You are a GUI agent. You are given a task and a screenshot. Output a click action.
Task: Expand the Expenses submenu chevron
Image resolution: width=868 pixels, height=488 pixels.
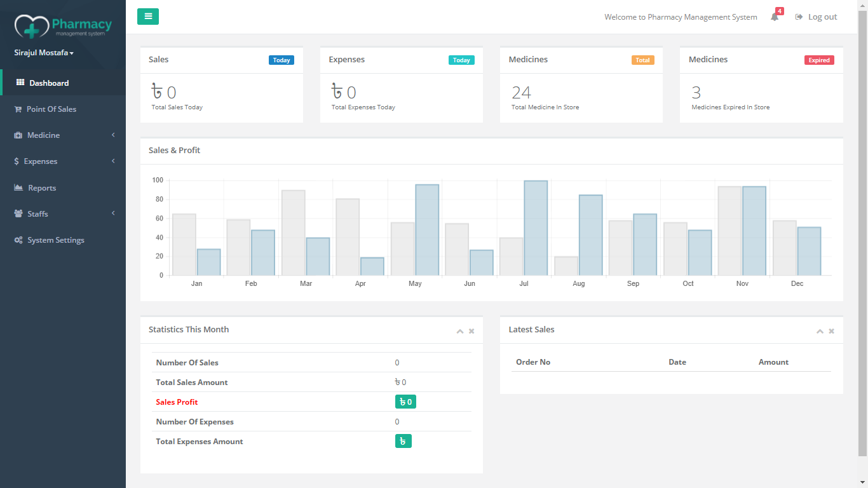tap(113, 161)
